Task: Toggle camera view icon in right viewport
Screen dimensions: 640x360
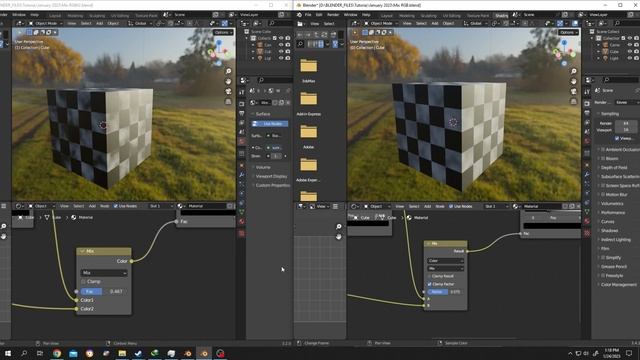Action: [574, 91]
